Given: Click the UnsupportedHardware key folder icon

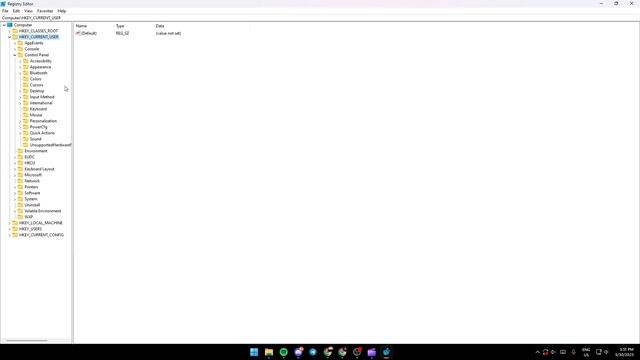Looking at the screenshot, I should (26, 145).
